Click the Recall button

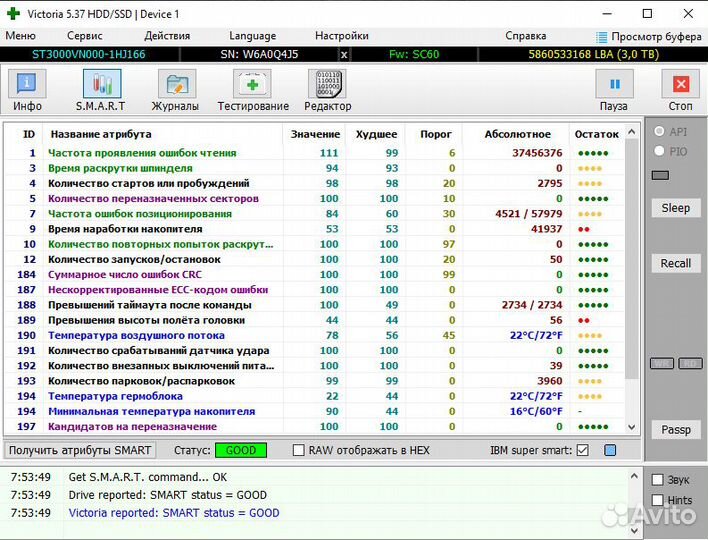(675, 263)
